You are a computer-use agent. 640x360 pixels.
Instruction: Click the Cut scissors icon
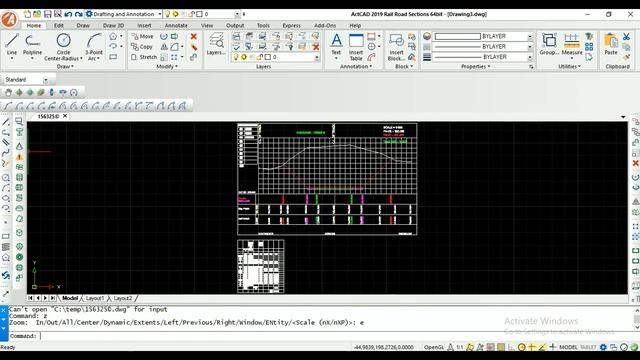tap(627, 37)
